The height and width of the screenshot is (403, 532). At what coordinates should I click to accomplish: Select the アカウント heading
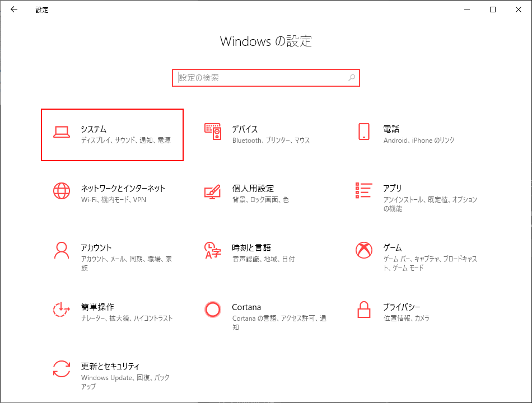tap(96, 247)
